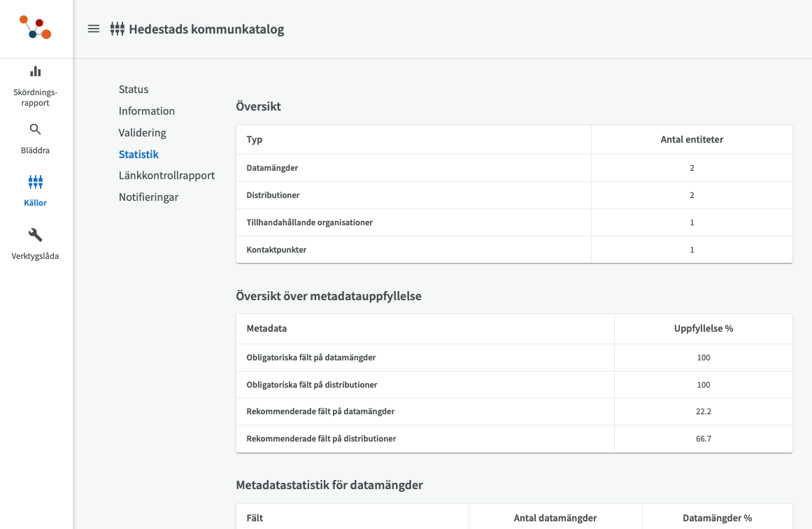Viewport: 812px width, 529px height.
Task: Switch to Validering page
Action: tap(143, 133)
